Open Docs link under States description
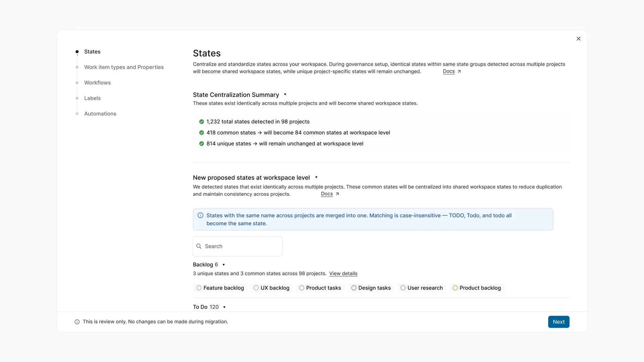Image resolution: width=644 pixels, height=362 pixels. click(x=448, y=71)
